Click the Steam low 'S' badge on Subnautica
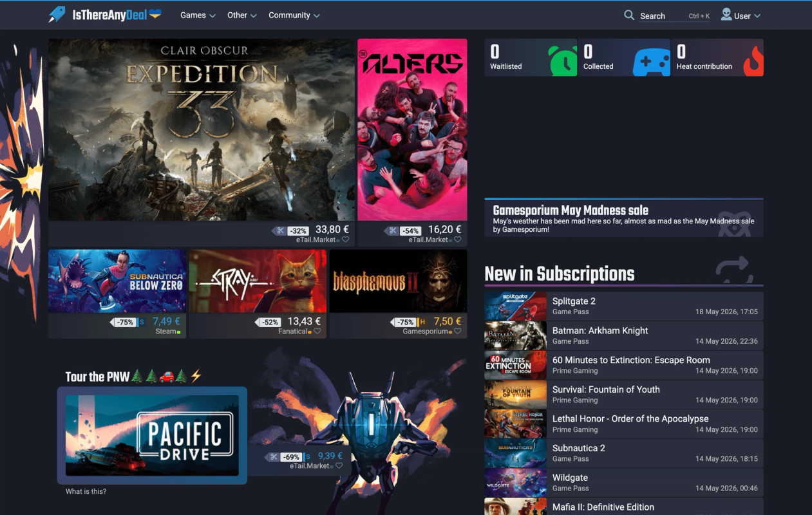This screenshot has width=812, height=515. [x=141, y=322]
